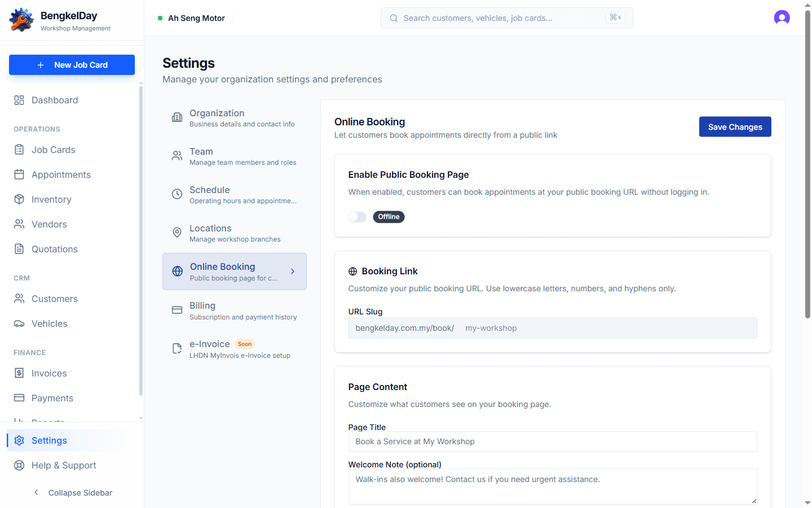
Task: Select the Locations settings tab
Action: tap(235, 233)
